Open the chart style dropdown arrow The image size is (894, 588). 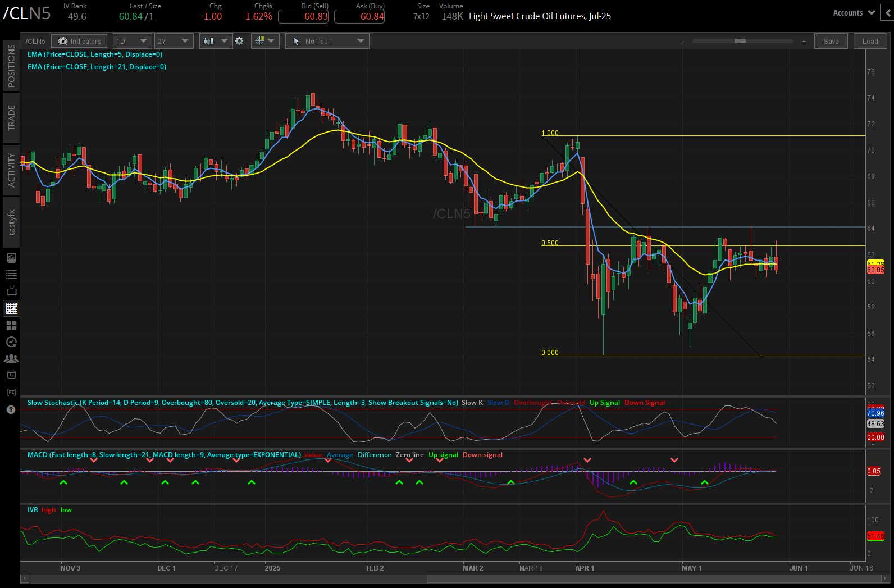224,41
